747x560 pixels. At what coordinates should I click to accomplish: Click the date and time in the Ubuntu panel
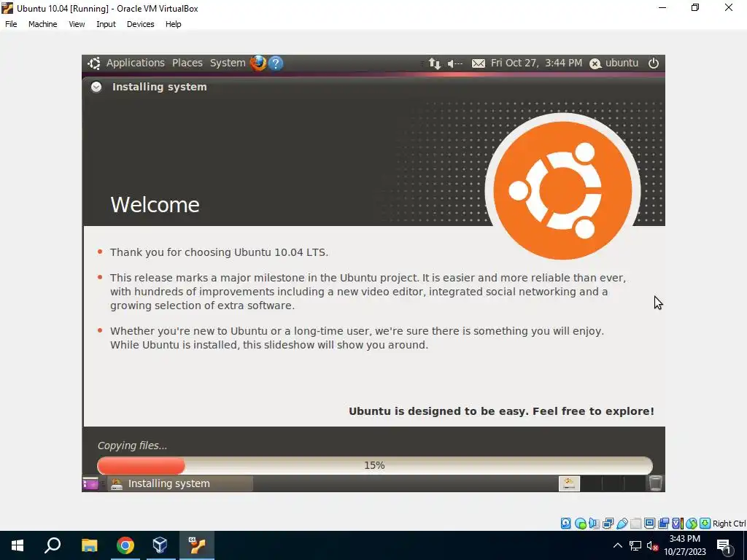point(536,63)
